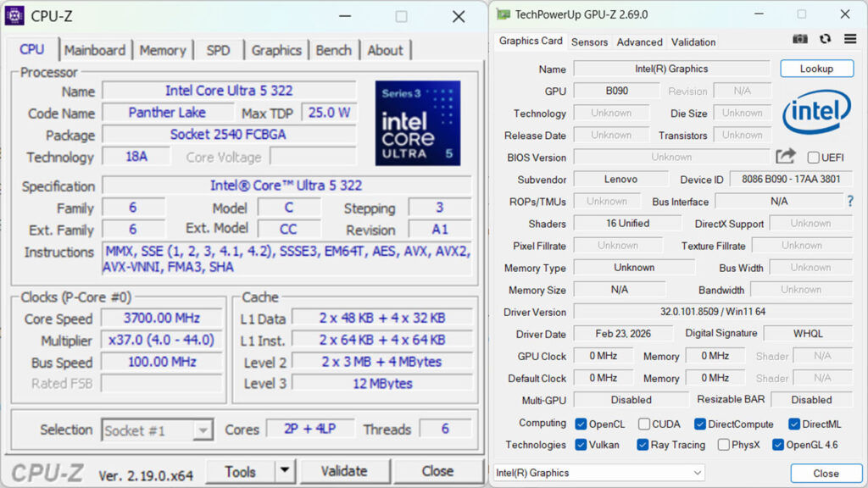868x488 pixels.
Task: Click the Threads value 6
Action: coord(445,429)
